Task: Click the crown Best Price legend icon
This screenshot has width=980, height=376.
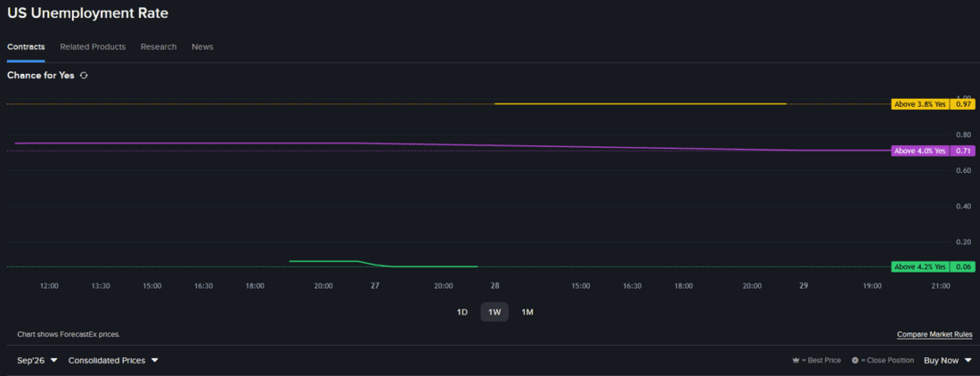Action: pyautogui.click(x=796, y=360)
